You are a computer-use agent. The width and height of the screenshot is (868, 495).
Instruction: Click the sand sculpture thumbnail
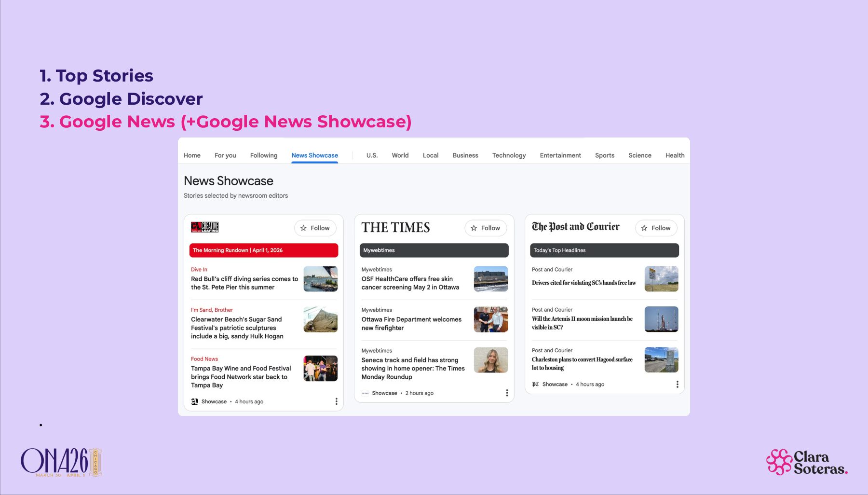tap(321, 319)
